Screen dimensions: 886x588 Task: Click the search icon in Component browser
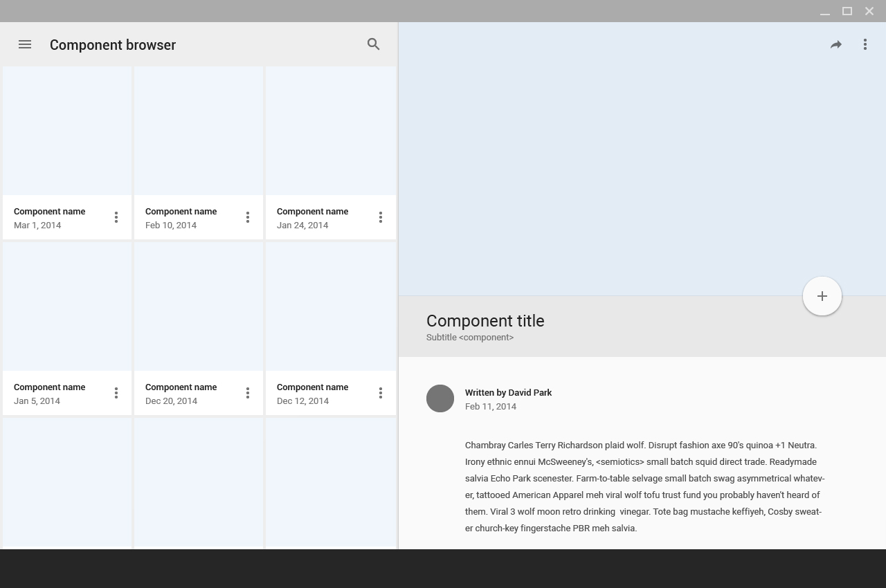374,44
